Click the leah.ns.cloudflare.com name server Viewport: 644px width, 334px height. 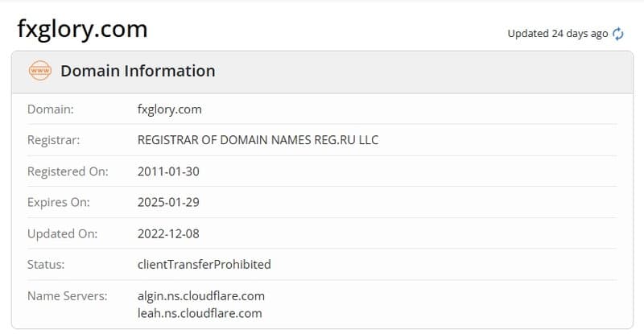pos(200,313)
